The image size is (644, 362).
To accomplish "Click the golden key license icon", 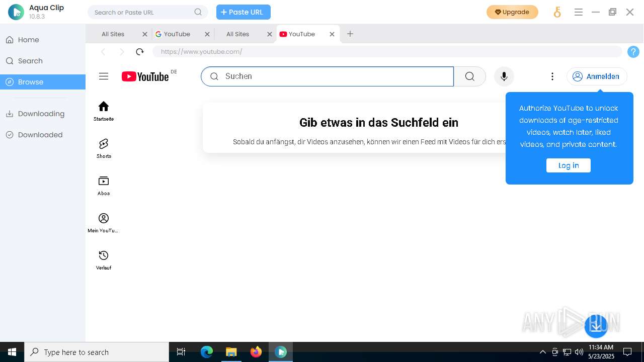I will 557,12.
